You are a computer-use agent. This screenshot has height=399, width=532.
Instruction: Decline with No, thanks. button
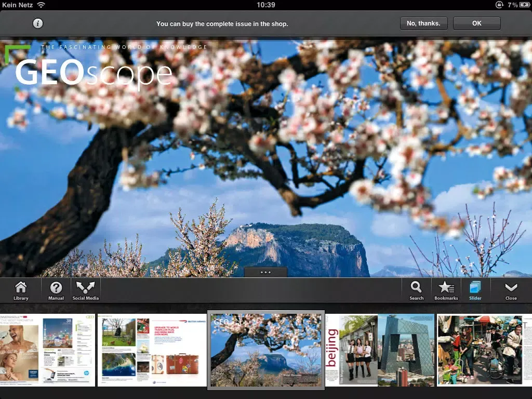pyautogui.click(x=423, y=23)
